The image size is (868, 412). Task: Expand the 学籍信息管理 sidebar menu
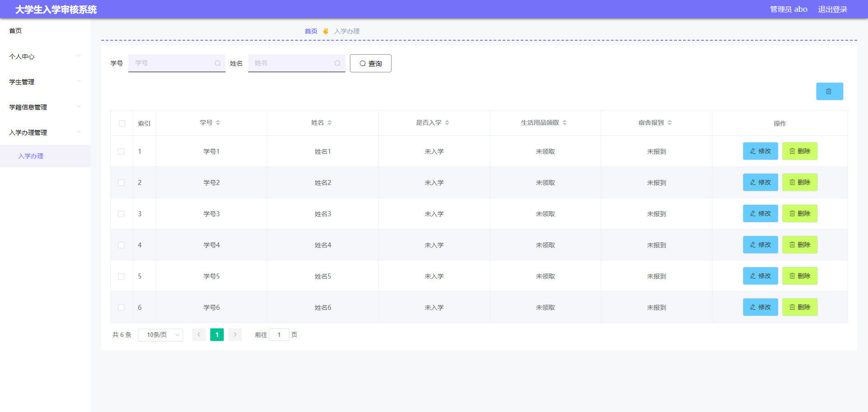[x=44, y=107]
